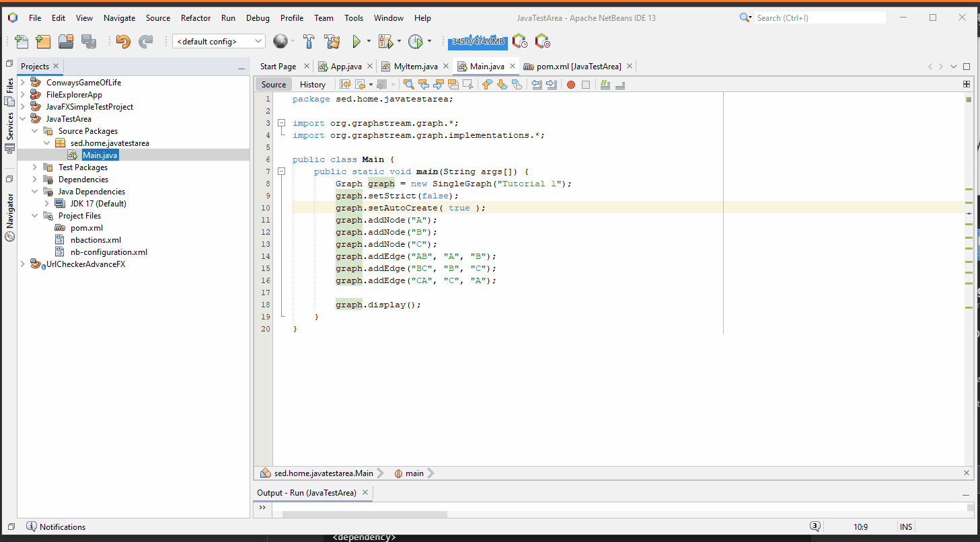This screenshot has height=542, width=980.
Task: Click the Search (Ctrl+I) input field
Action: [819, 18]
